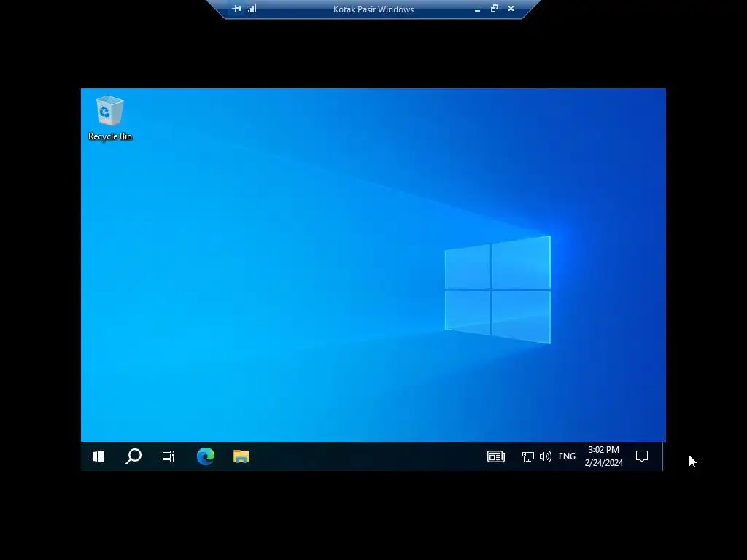Open the volume speaker tray icon
747x560 pixels.
(546, 456)
